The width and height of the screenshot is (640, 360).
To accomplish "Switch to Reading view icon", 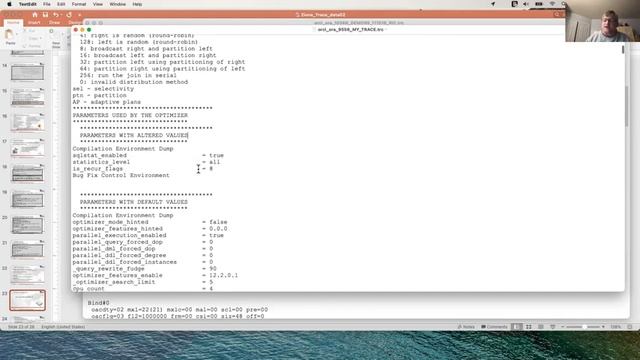I will pos(541,327).
